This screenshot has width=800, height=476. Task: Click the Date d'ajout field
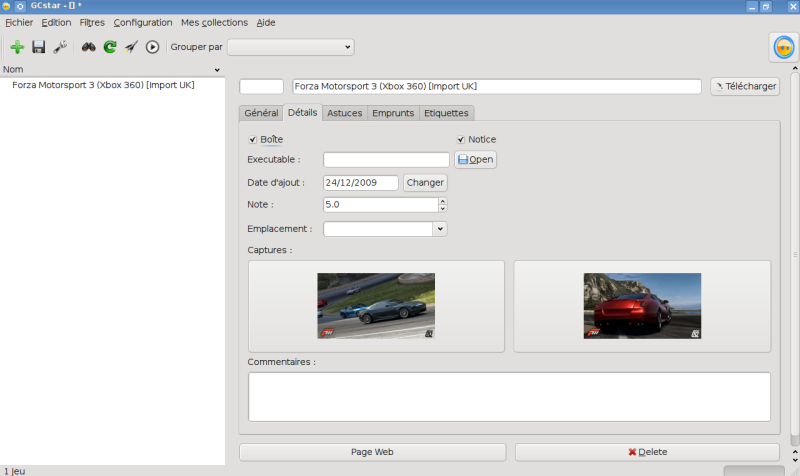361,183
